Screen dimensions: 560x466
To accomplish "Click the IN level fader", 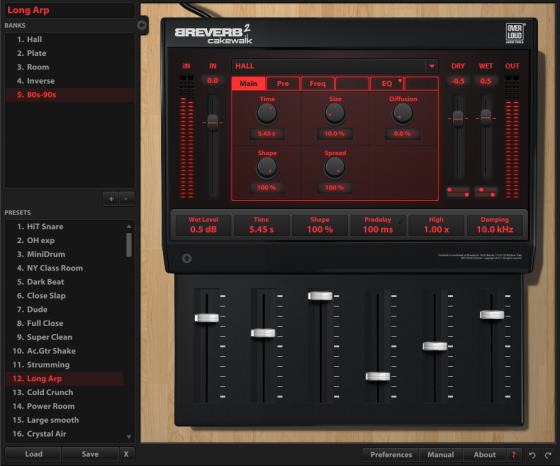I will tap(212, 122).
